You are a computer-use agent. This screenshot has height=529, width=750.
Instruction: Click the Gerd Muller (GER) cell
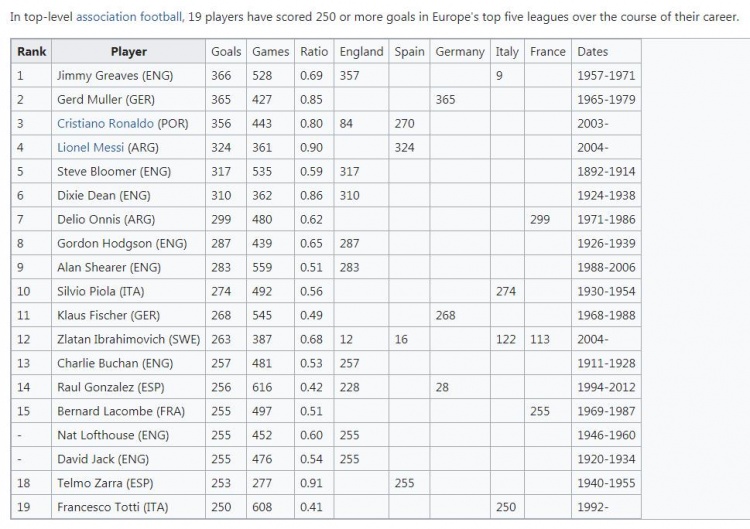tap(129, 99)
